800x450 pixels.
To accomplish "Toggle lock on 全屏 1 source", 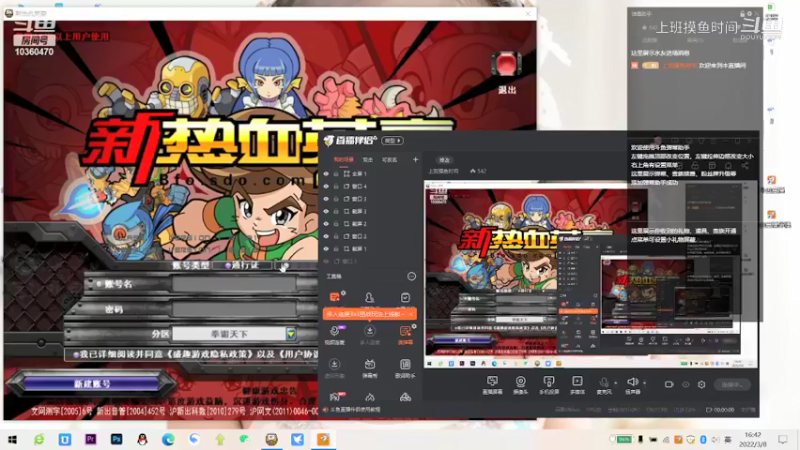I will click(336, 174).
